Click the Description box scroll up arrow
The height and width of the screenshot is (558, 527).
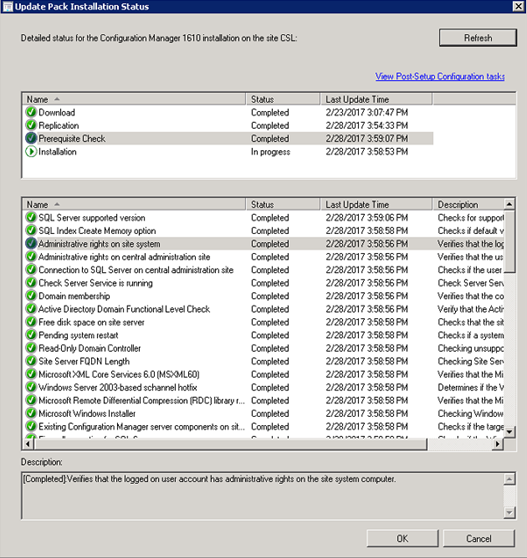point(509,479)
